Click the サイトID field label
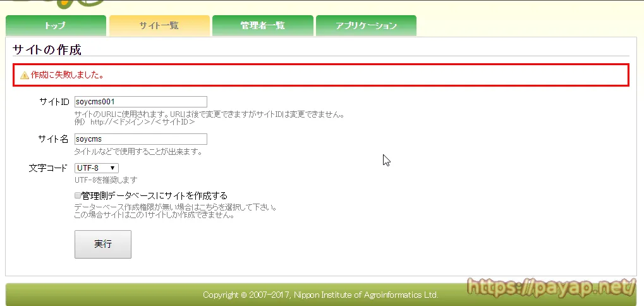This screenshot has width=644, height=306. [54, 102]
